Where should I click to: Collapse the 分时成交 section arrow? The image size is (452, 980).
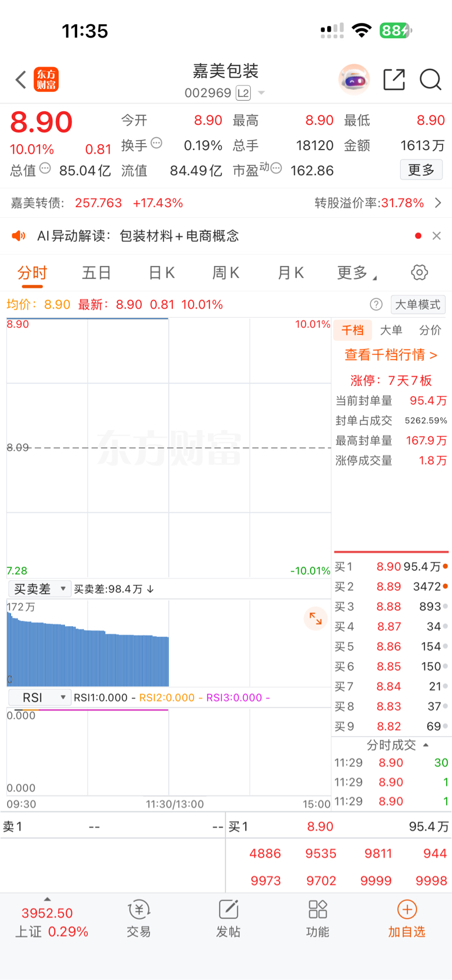(x=426, y=745)
